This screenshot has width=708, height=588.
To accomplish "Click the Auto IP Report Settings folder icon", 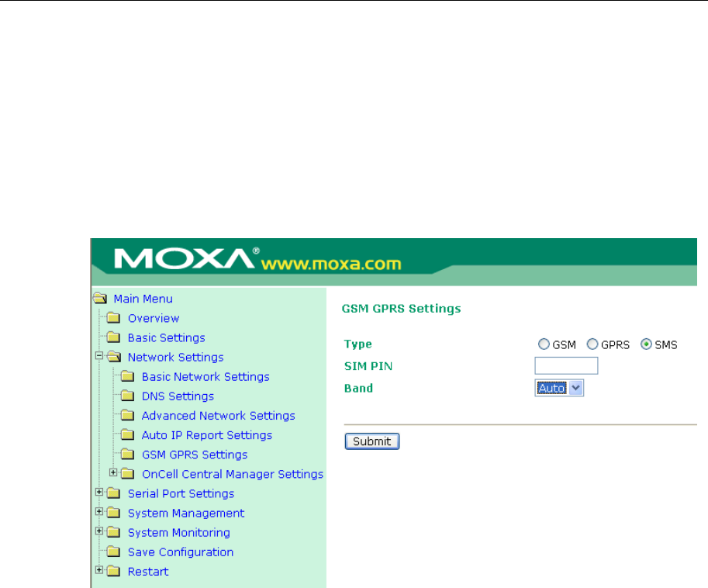I will point(128,434).
